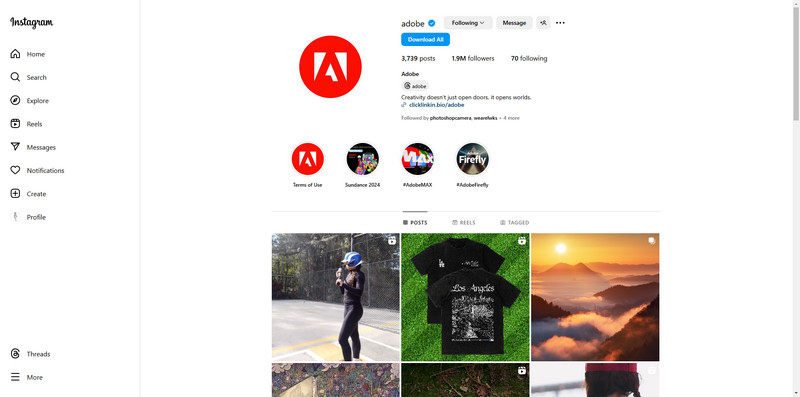This screenshot has height=397, width=800.
Task: Open the #AdobeFirefly highlight
Action: (x=472, y=159)
